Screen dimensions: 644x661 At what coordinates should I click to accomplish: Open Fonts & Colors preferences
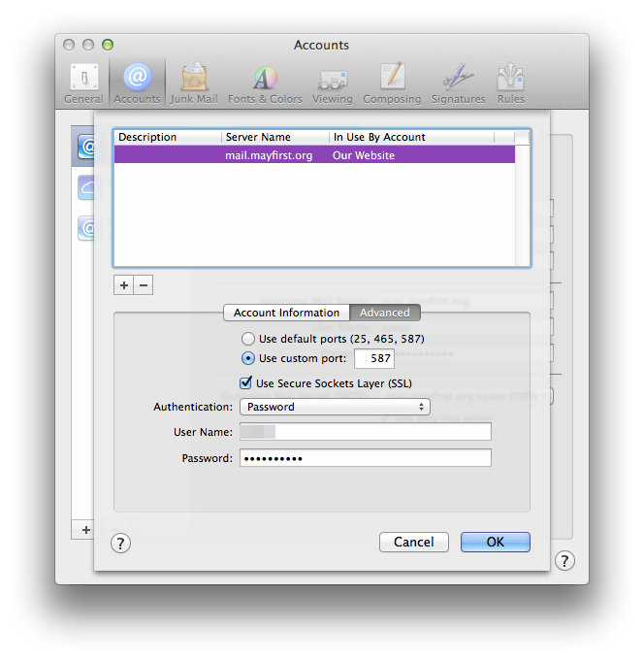(265, 83)
